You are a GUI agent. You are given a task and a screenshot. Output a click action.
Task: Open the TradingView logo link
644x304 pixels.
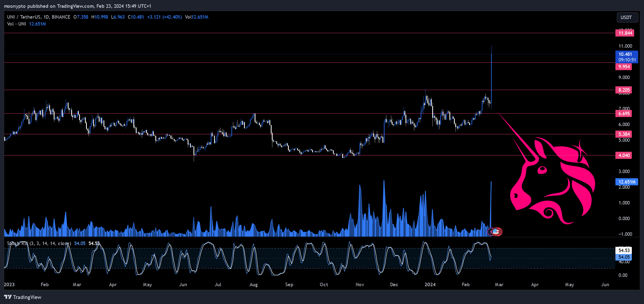pos(23,297)
